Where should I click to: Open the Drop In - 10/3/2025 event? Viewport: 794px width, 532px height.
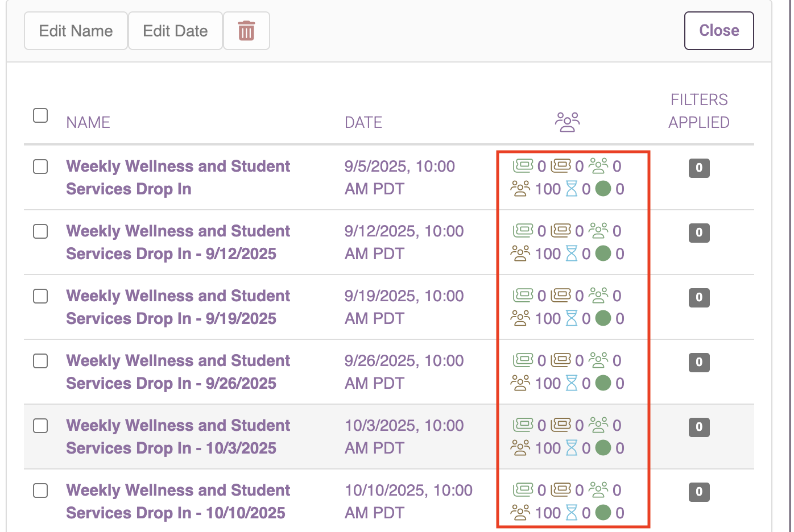tap(178, 437)
